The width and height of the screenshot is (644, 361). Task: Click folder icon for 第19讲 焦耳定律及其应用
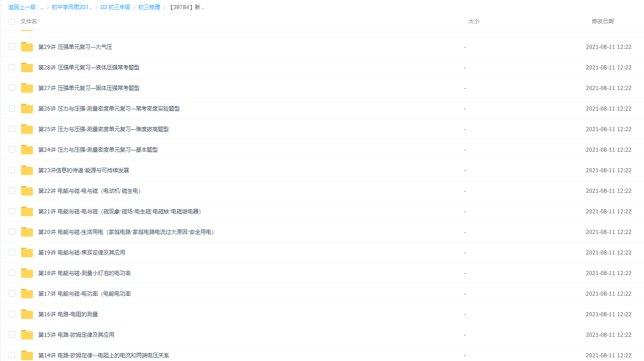tap(27, 253)
